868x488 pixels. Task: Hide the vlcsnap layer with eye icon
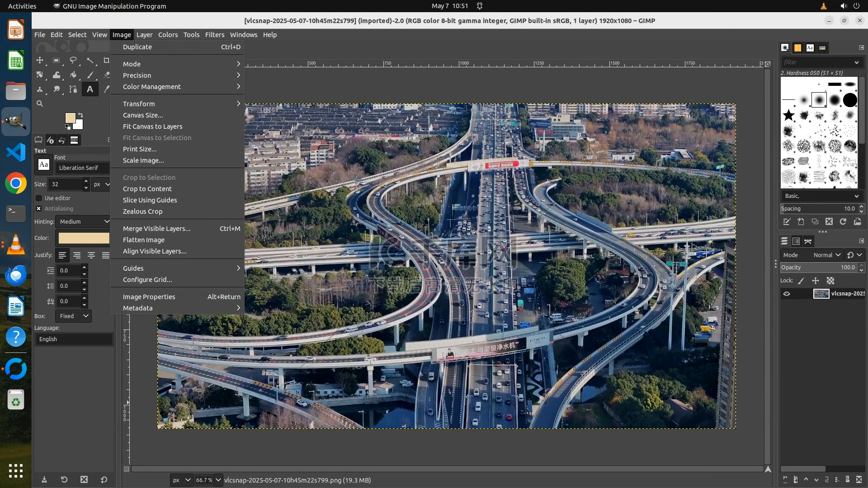[787, 294]
